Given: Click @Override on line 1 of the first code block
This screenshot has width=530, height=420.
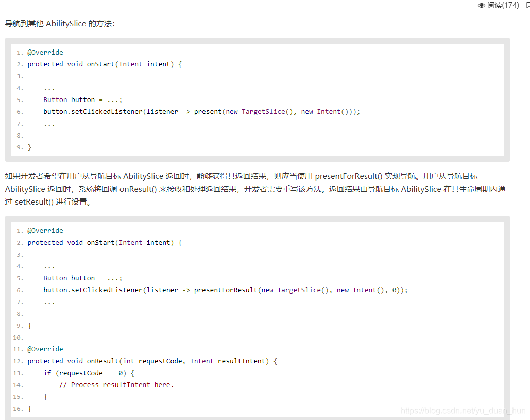Looking at the screenshot, I should tap(45, 53).
